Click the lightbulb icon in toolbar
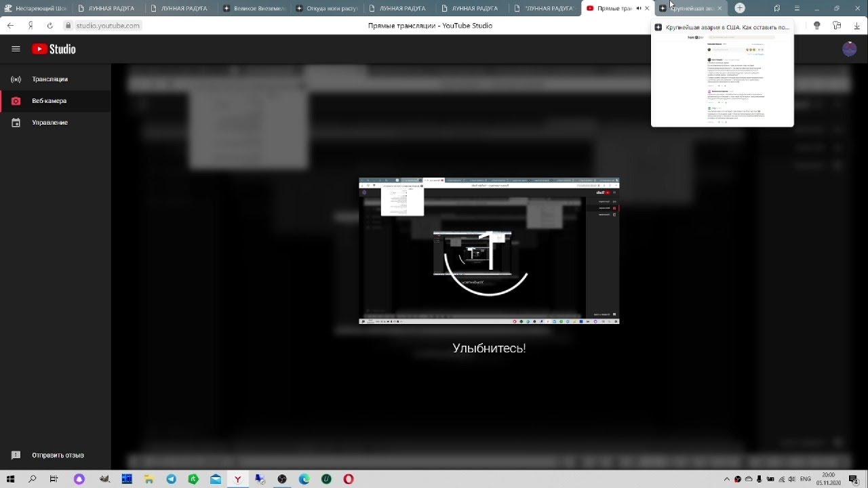868x488 pixels. coord(816,26)
